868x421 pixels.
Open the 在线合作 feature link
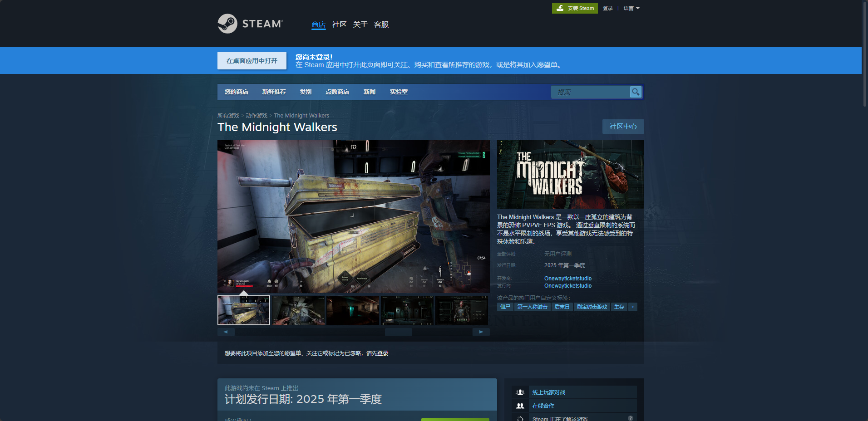pyautogui.click(x=543, y=406)
